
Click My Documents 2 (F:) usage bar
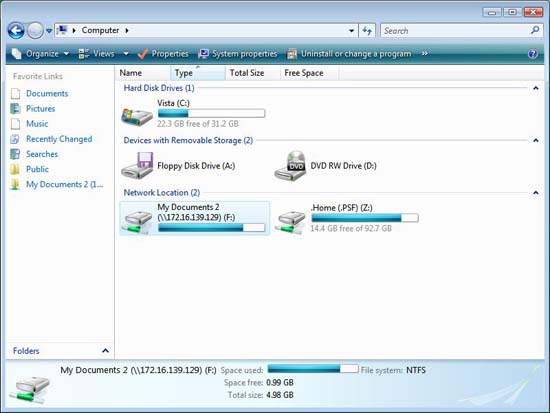tap(212, 228)
